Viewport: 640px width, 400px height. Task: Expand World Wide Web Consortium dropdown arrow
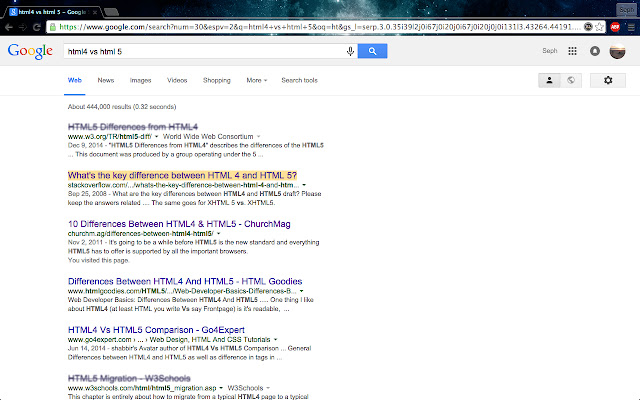click(258, 137)
